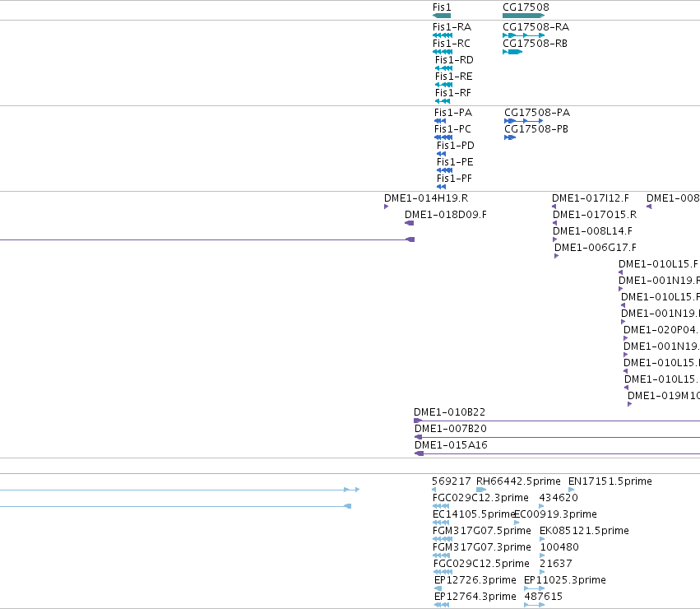Image resolution: width=700 pixels, height=609 pixels.
Task: Open transcript Fis1-RA
Action: click(452, 27)
